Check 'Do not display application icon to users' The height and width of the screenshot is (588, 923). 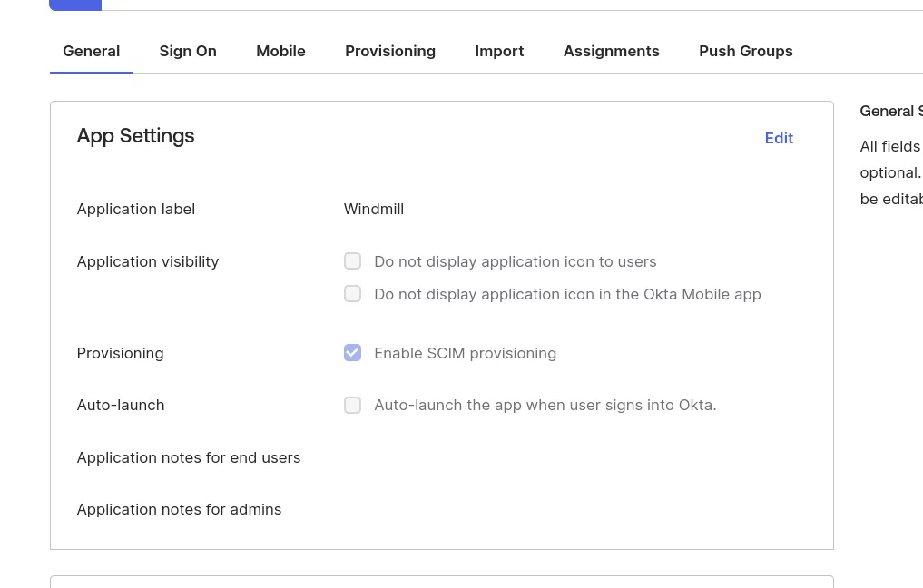coord(353,261)
